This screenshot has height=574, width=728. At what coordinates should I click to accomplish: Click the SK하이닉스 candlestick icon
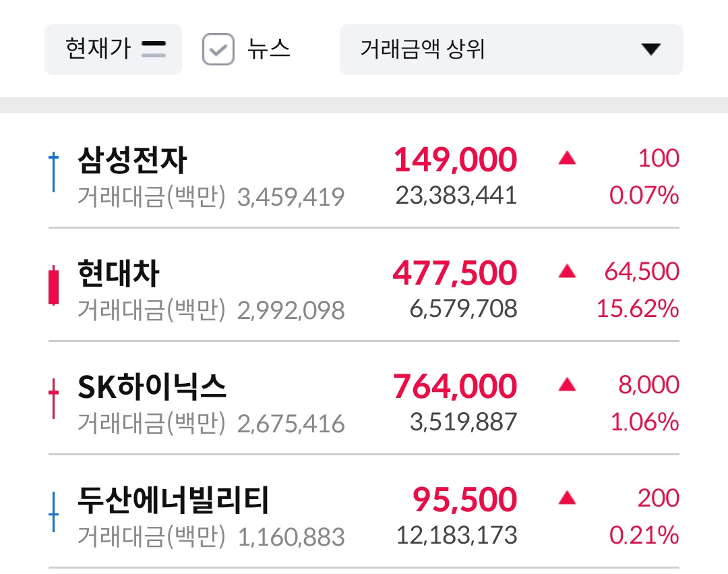[x=54, y=399]
